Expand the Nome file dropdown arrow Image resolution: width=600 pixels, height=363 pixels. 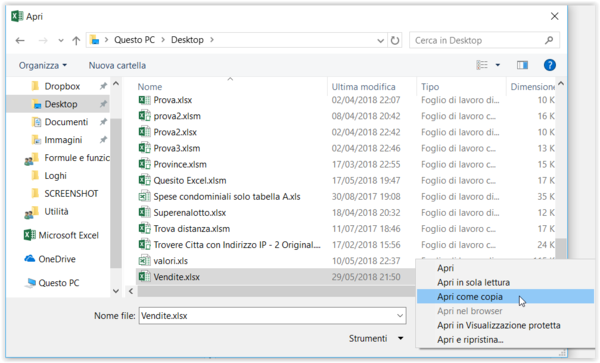click(x=400, y=316)
